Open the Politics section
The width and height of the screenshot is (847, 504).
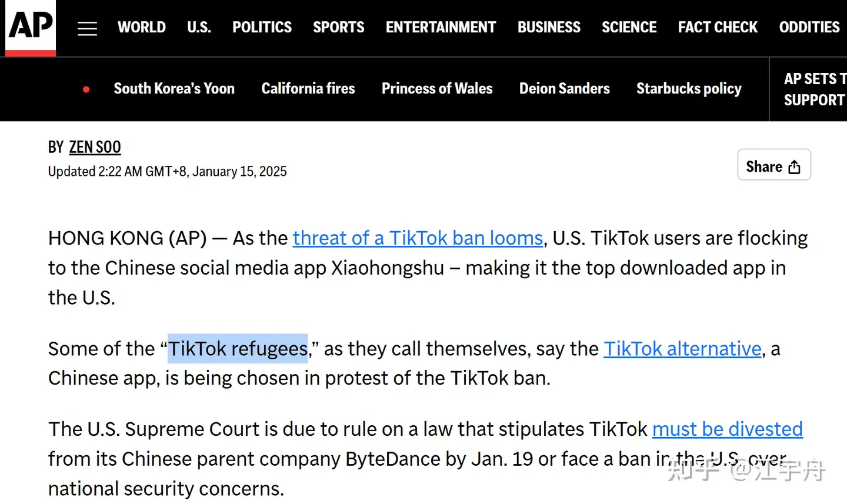click(x=262, y=28)
